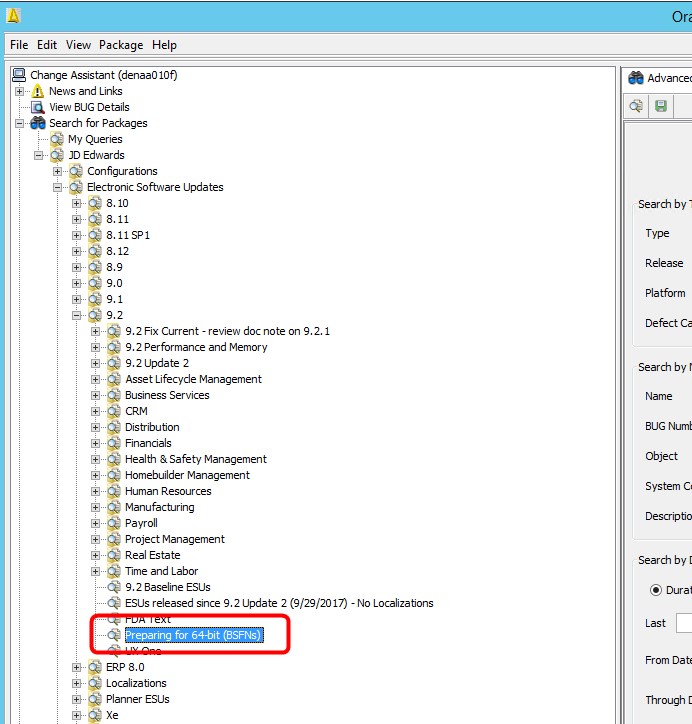The width and height of the screenshot is (692, 724).
Task: Click the 8.10 release query icon
Action: pos(95,203)
